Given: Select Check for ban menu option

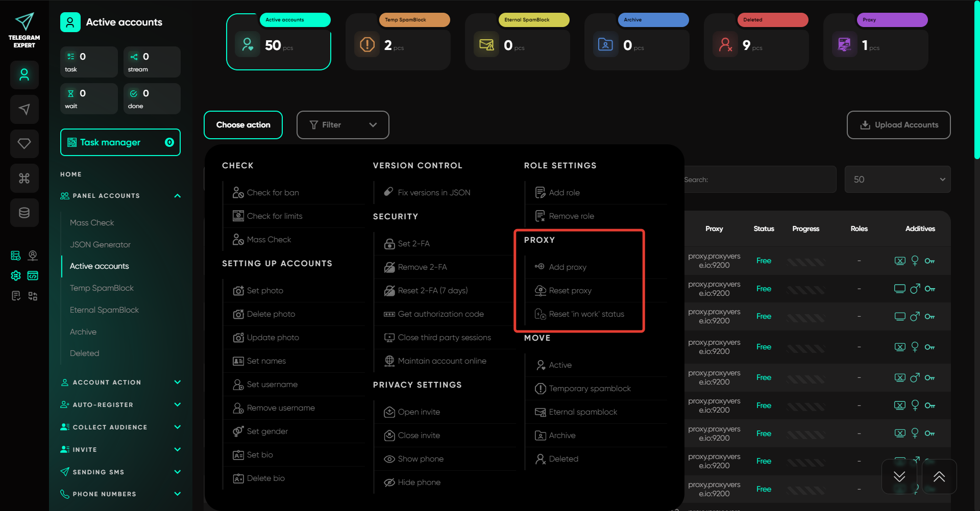Looking at the screenshot, I should click(273, 193).
